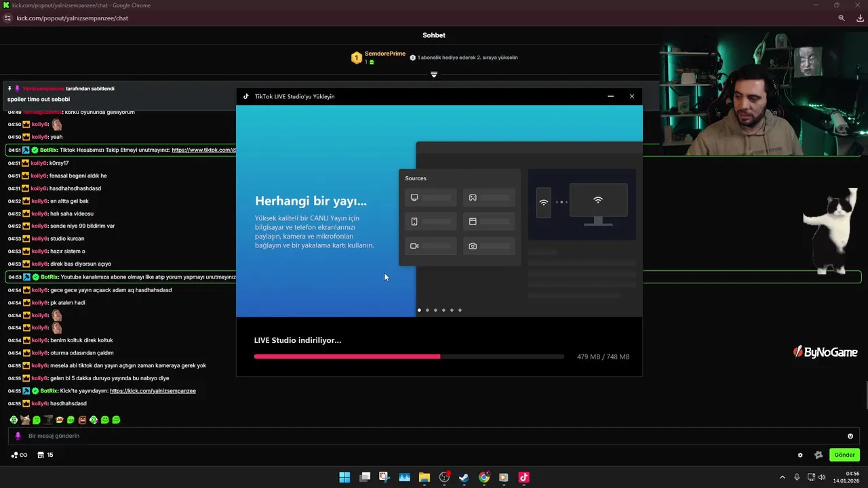Image resolution: width=868 pixels, height=488 pixels.
Task: Open Windows Start menu
Action: (344, 477)
